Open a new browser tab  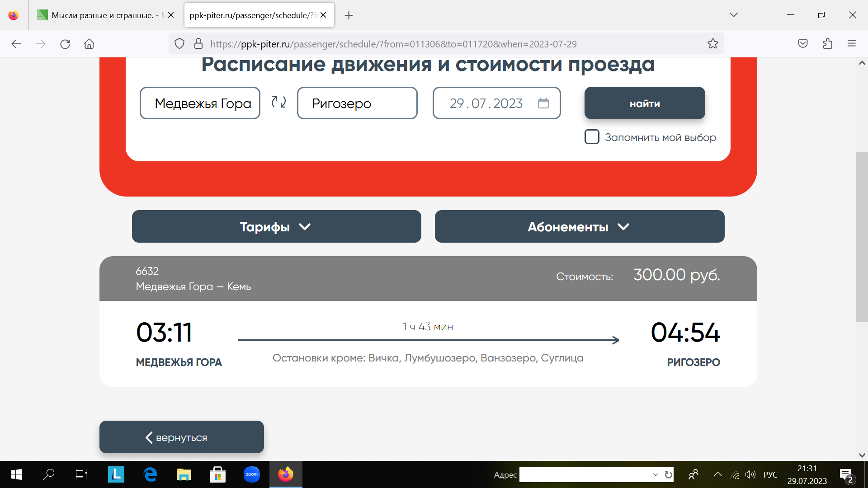(x=349, y=15)
